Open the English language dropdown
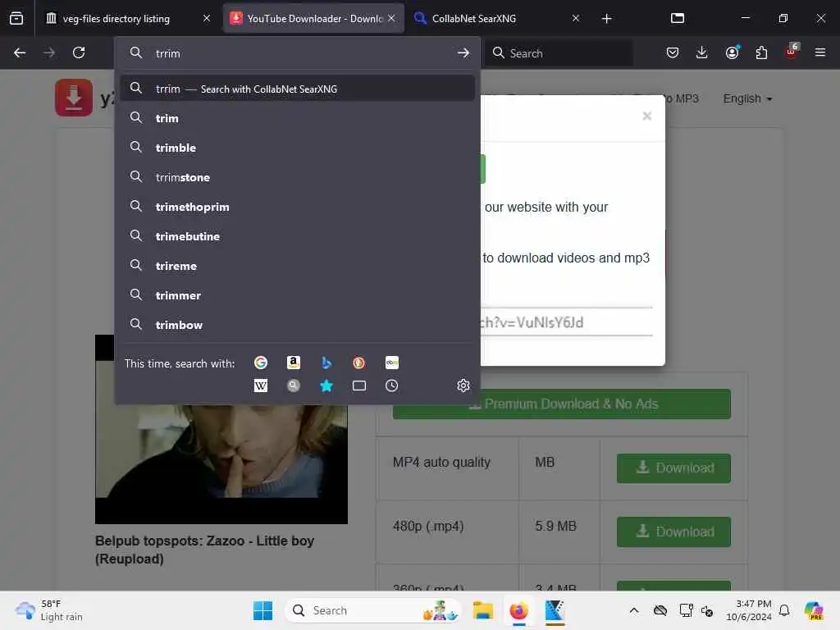Image resolution: width=840 pixels, height=630 pixels. pos(747,99)
